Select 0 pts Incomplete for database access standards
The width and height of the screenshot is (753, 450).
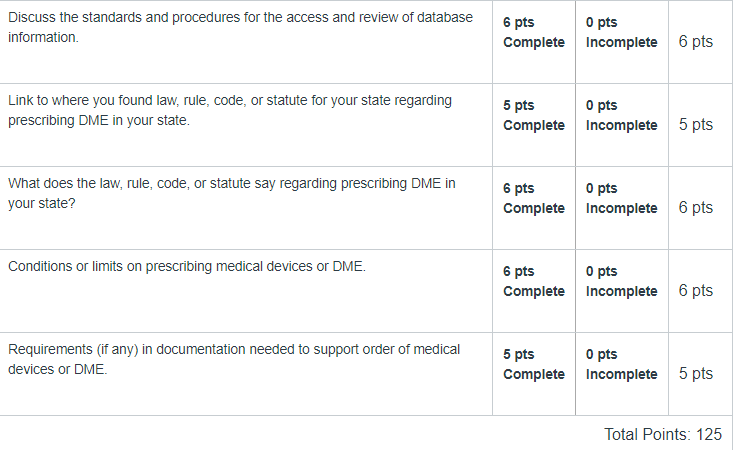[621, 32]
